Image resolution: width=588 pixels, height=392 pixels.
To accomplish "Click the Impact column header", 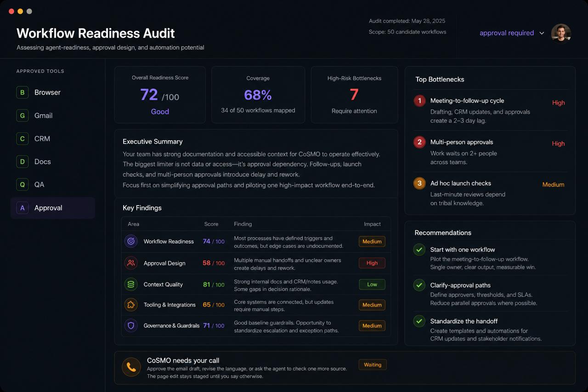I will 372,224.
